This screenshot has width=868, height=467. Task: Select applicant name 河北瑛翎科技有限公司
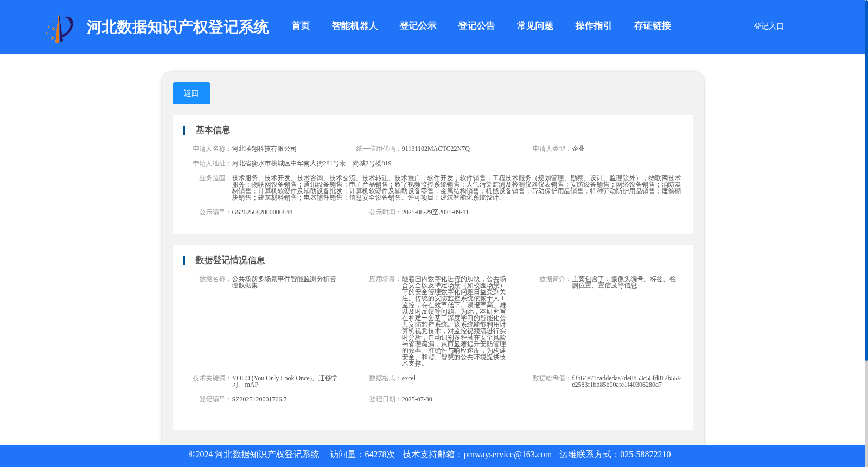[x=264, y=149]
